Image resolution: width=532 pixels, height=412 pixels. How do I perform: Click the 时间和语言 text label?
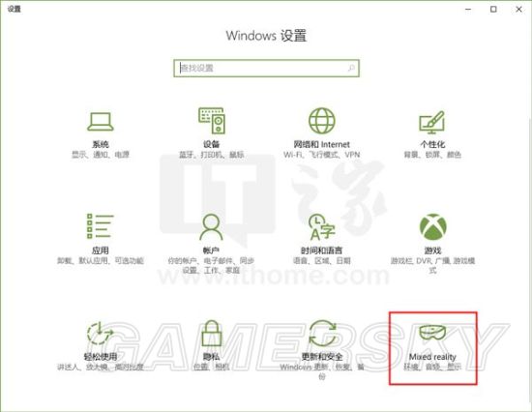click(x=322, y=250)
